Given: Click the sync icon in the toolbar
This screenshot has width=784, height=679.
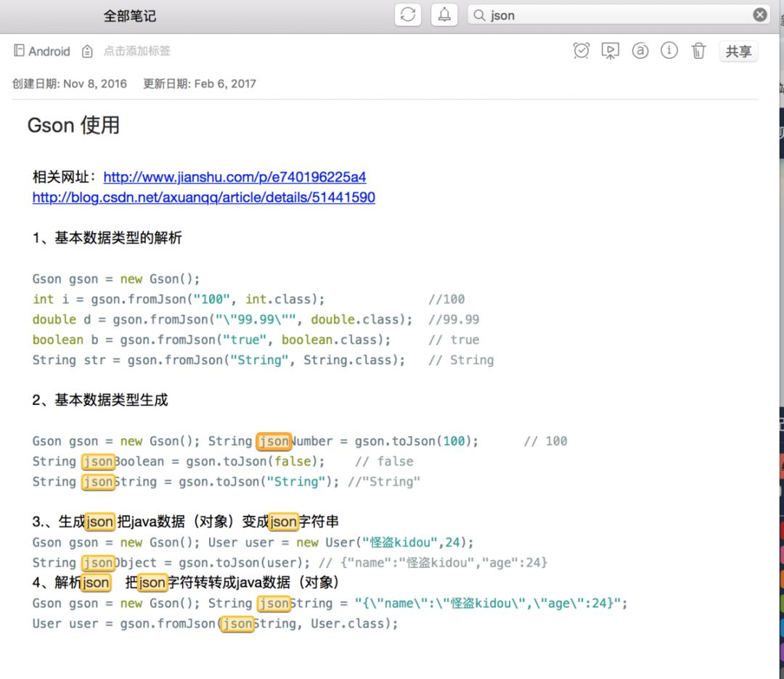Looking at the screenshot, I should [x=407, y=15].
